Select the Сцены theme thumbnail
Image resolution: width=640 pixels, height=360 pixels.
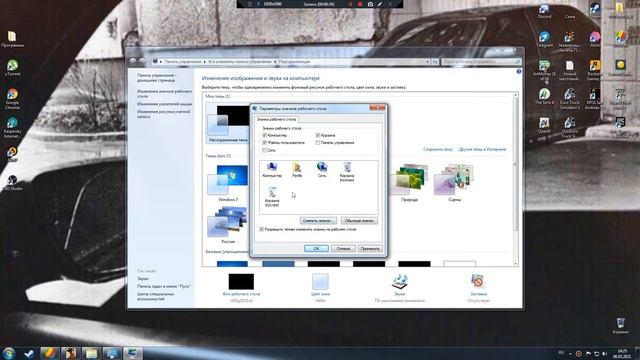click(x=454, y=182)
